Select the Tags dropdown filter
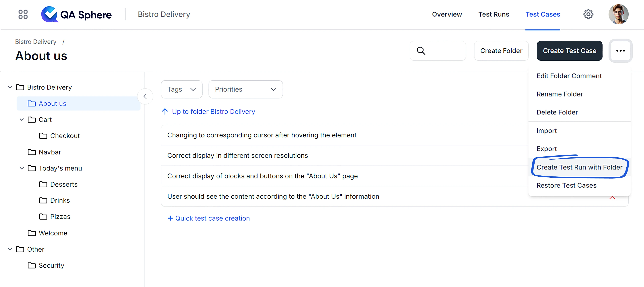644x287 pixels. click(181, 89)
